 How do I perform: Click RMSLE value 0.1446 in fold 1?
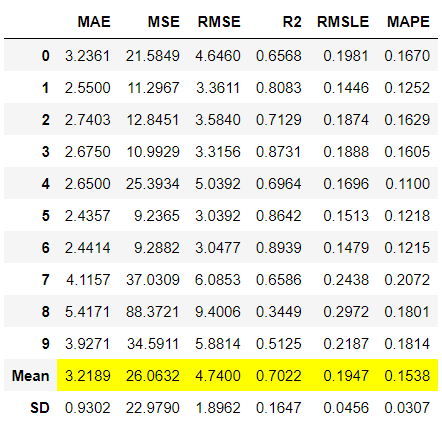346,88
